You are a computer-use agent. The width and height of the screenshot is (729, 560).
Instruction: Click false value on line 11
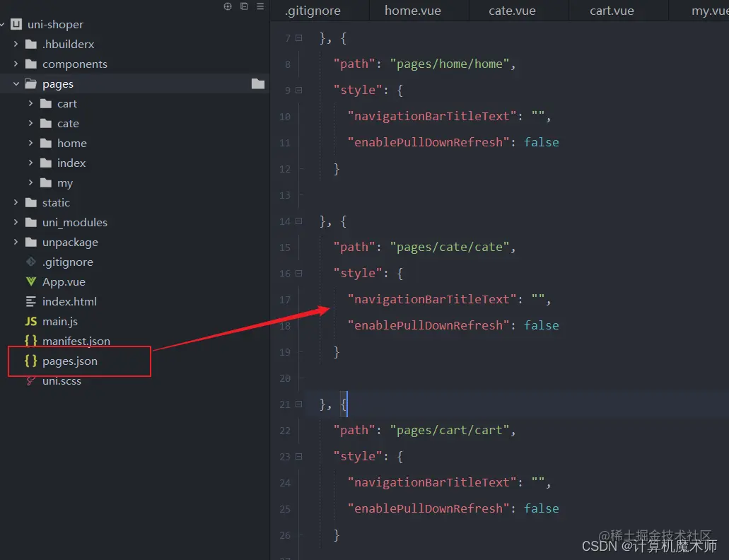click(x=542, y=142)
